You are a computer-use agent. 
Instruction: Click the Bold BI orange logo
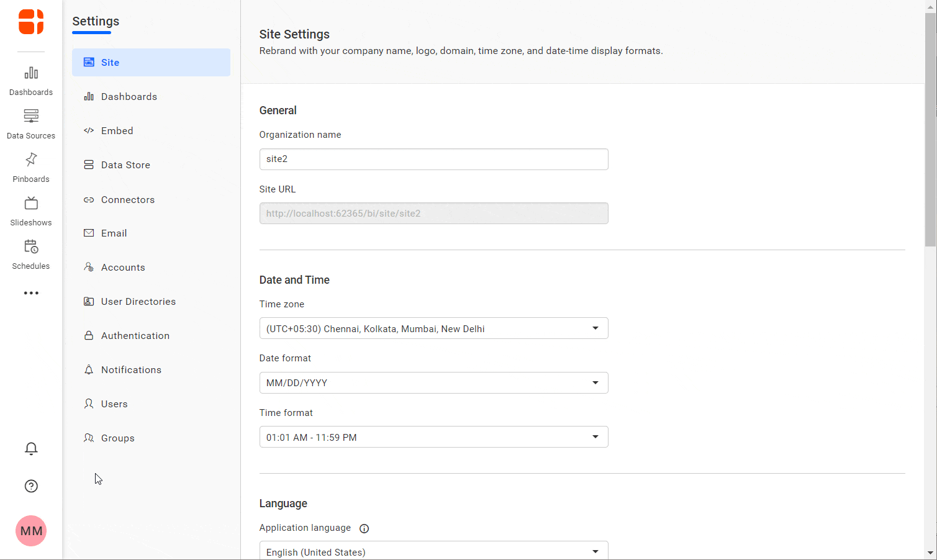tap(31, 22)
